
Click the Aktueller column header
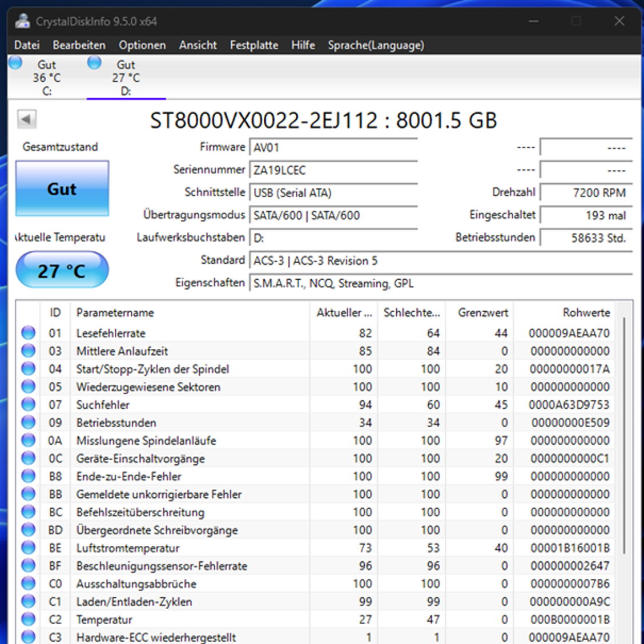click(344, 312)
